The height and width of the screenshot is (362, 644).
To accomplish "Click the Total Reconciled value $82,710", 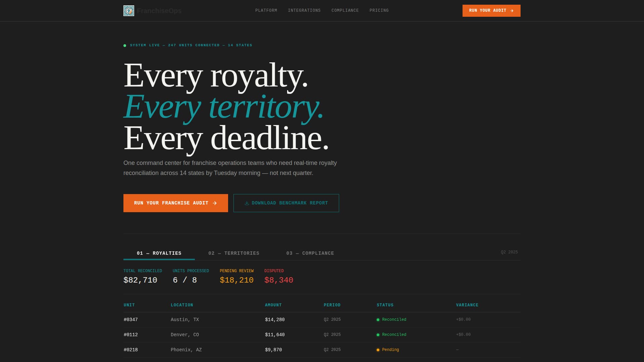I will [x=140, y=280].
